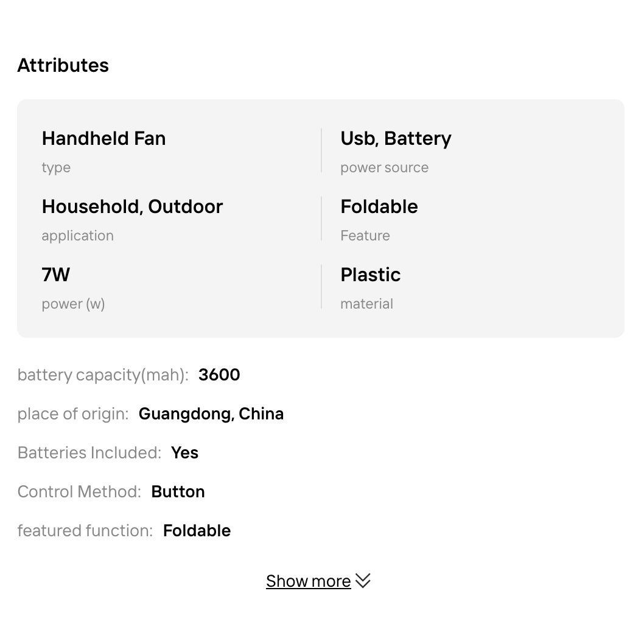Click the battery capacity(mah) label
Viewport: 644px width, 644px height.
(x=103, y=374)
